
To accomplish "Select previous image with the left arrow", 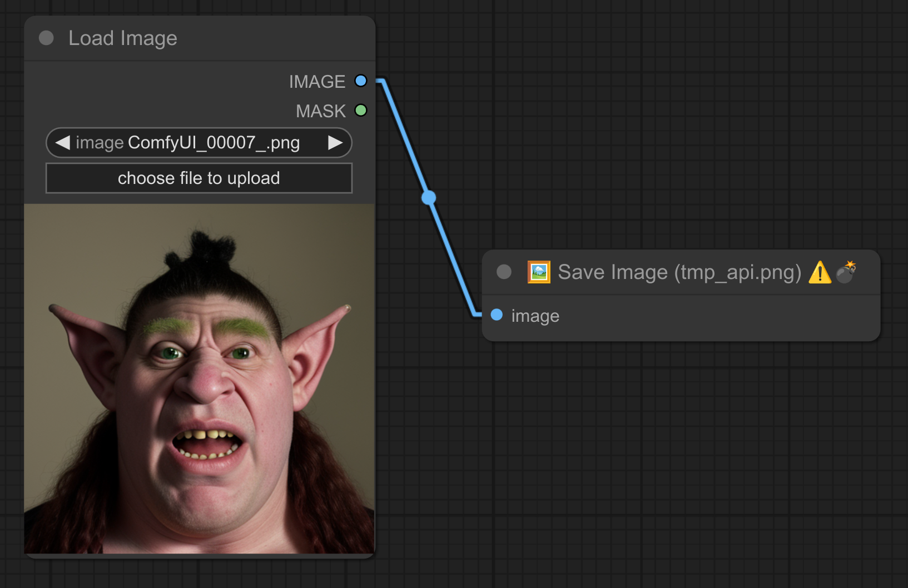I will [62, 143].
